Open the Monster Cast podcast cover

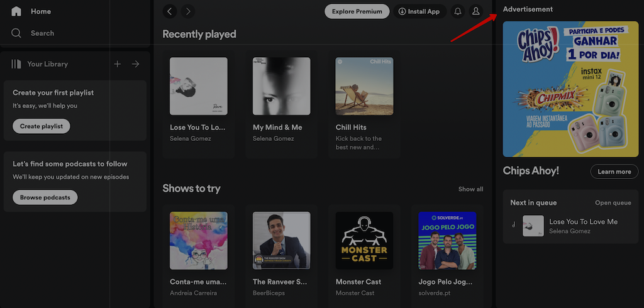364,241
